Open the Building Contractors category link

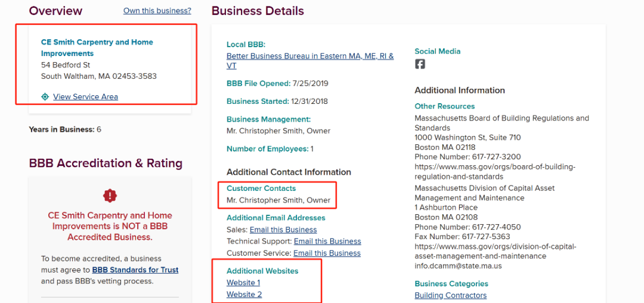click(x=451, y=295)
